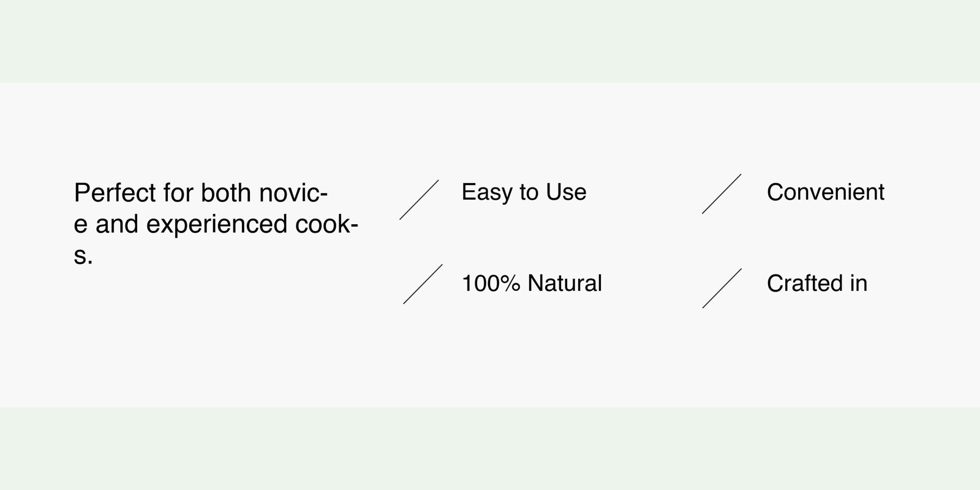The height and width of the screenshot is (490, 980).
Task: Select the "Easy to Use" feature label
Action: click(x=524, y=192)
